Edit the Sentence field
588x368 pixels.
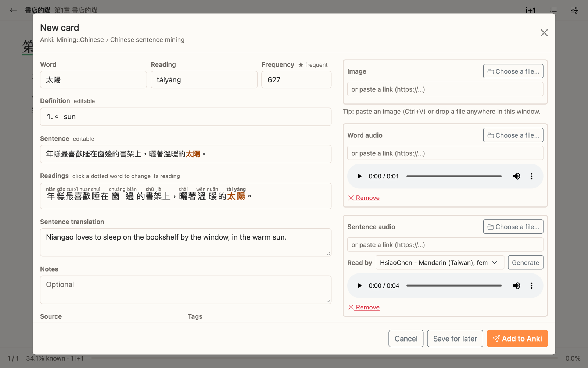point(186,154)
